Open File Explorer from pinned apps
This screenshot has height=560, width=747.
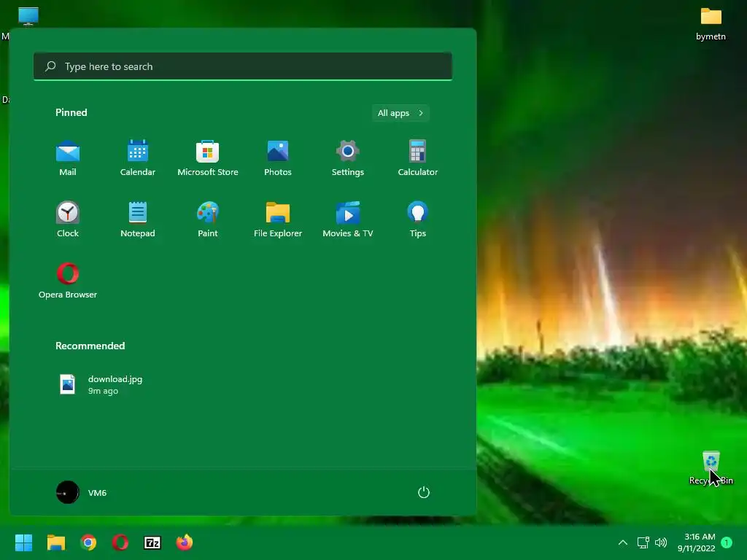tap(278, 219)
